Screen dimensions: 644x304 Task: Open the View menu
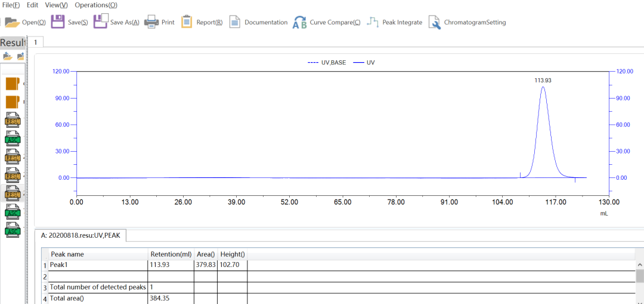(56, 5)
